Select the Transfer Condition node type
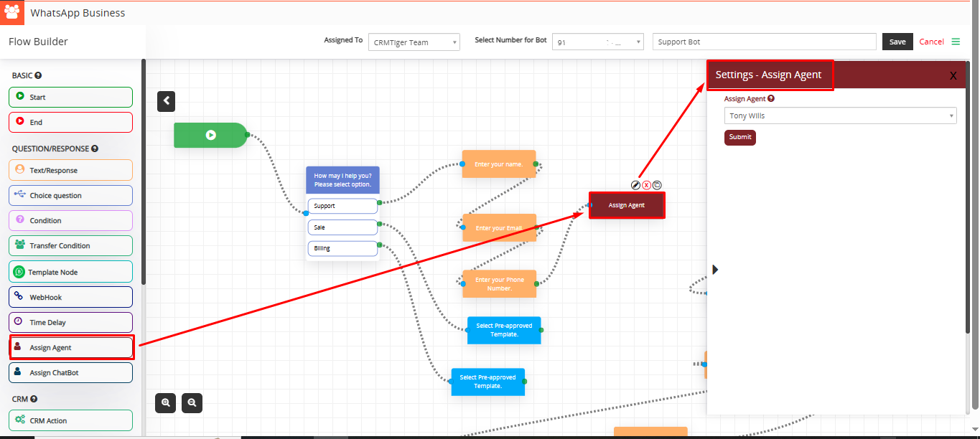The width and height of the screenshot is (980, 439). point(71,245)
